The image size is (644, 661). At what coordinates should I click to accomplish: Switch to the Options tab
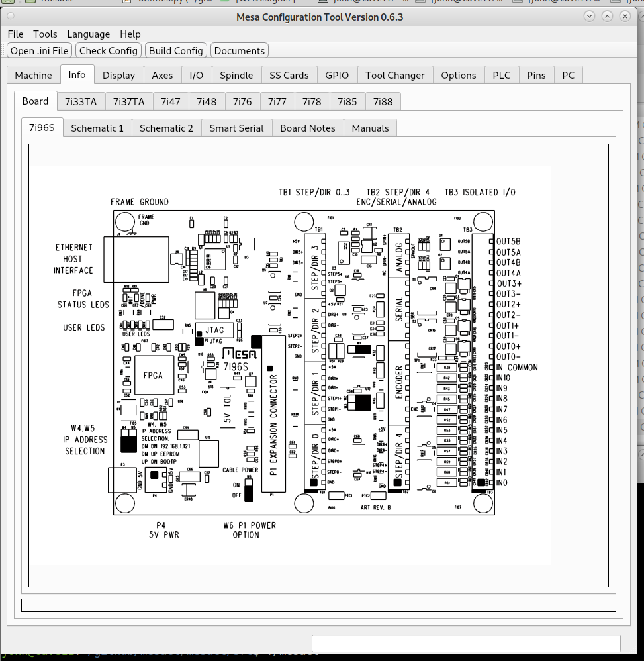point(459,75)
